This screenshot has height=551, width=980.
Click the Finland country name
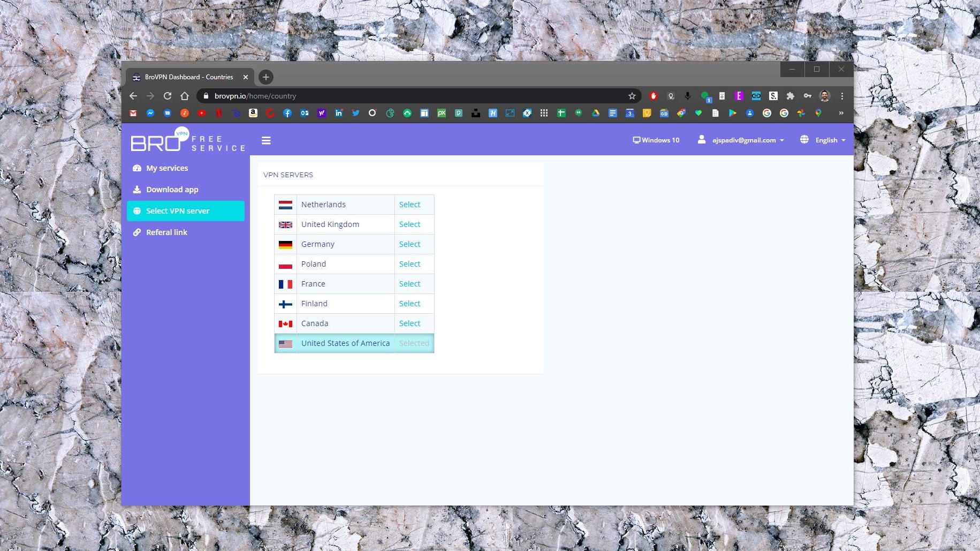(314, 304)
